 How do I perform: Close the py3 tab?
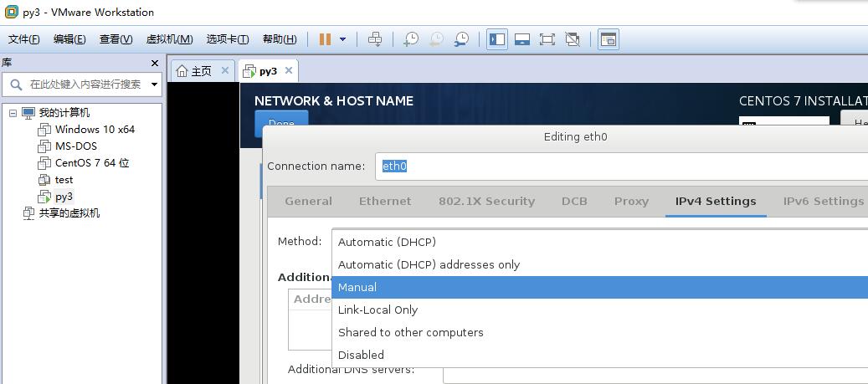click(x=289, y=70)
